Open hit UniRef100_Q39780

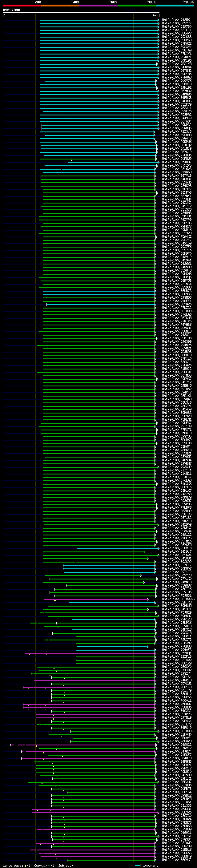(176, 26)
